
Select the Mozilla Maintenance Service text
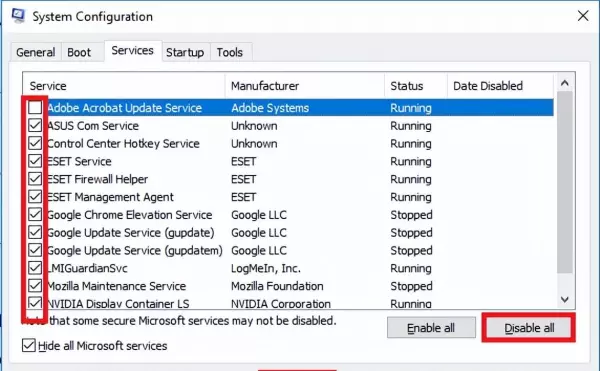tap(116, 286)
